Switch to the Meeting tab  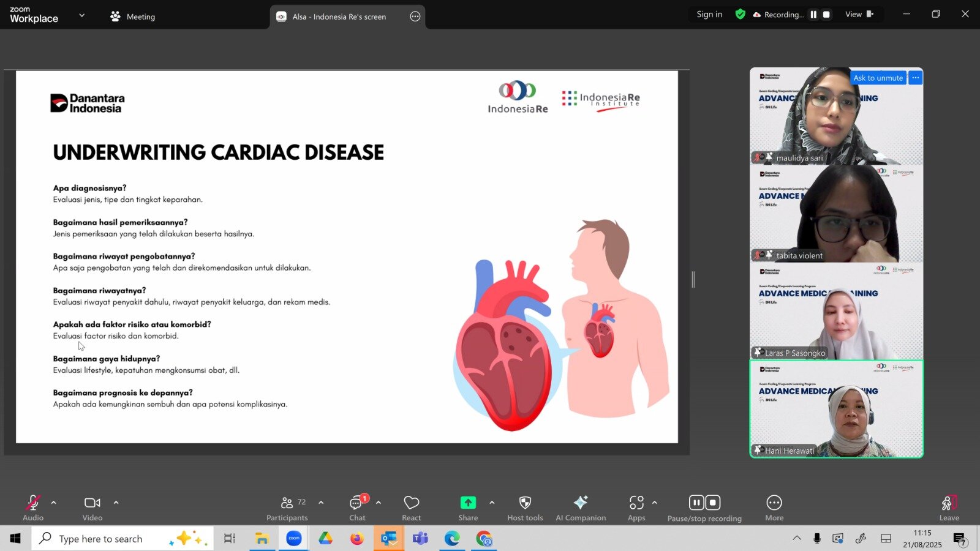coord(132,17)
